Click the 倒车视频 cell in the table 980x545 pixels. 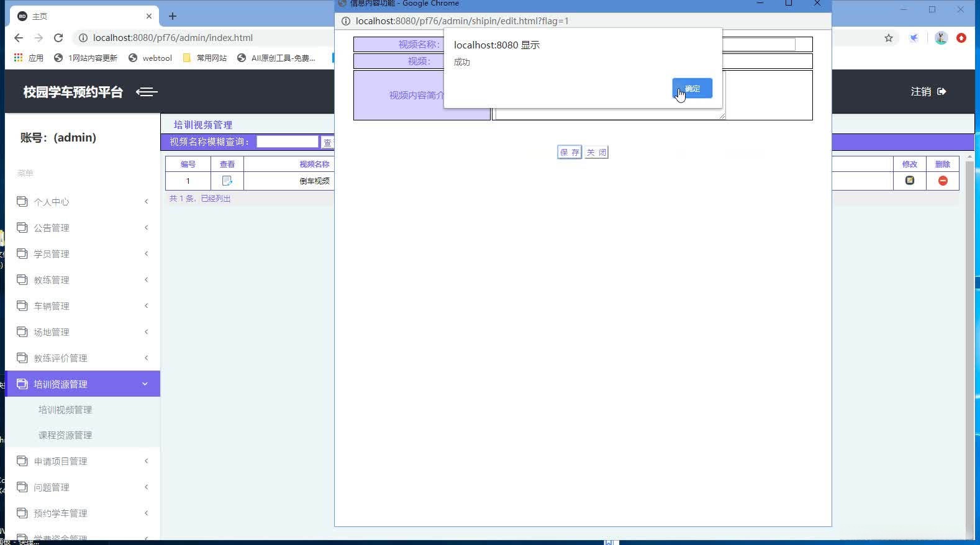point(314,181)
